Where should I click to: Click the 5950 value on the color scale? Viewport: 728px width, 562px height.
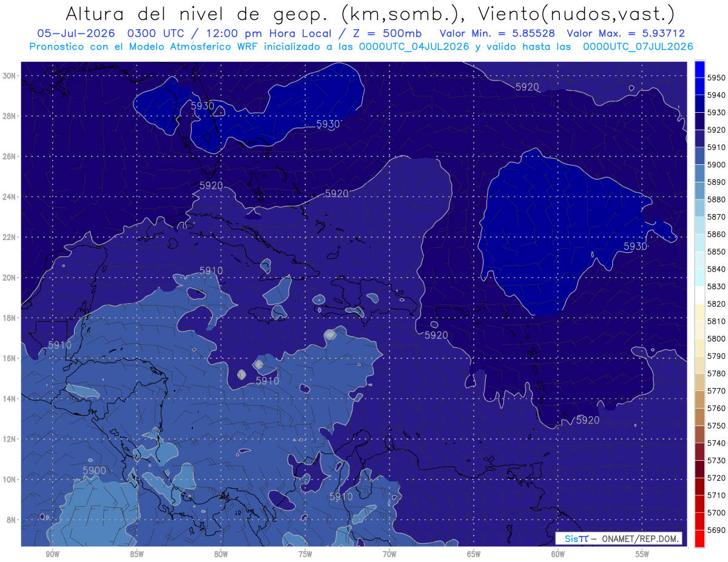point(716,78)
